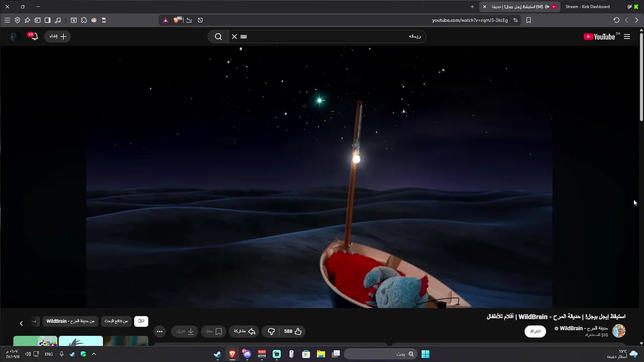This screenshot has width=644, height=362.
Task: Open a new browser tab
Action: click(x=472, y=7)
